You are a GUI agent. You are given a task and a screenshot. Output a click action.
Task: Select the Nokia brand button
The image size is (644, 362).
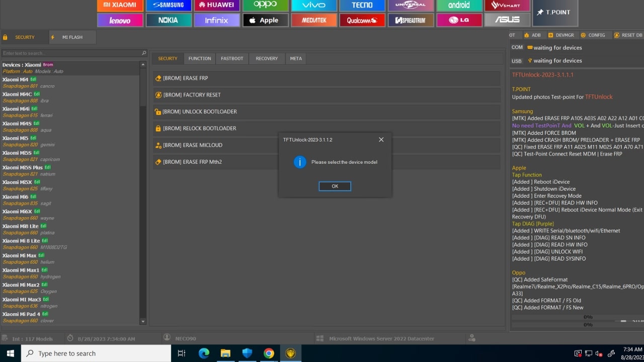tap(169, 20)
